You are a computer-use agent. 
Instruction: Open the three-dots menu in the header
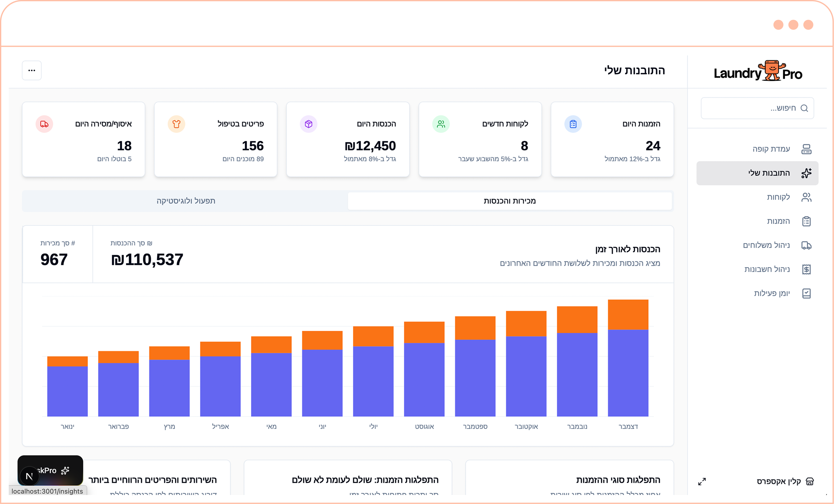click(x=32, y=70)
